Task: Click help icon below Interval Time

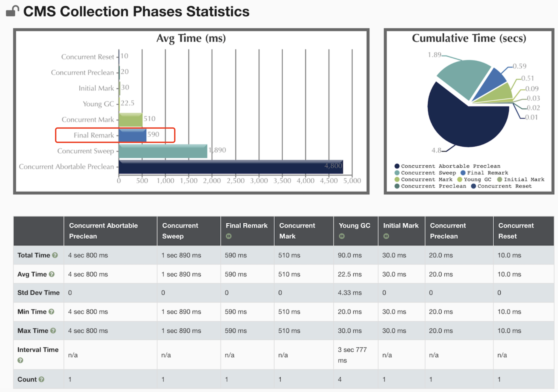Action: (21, 360)
